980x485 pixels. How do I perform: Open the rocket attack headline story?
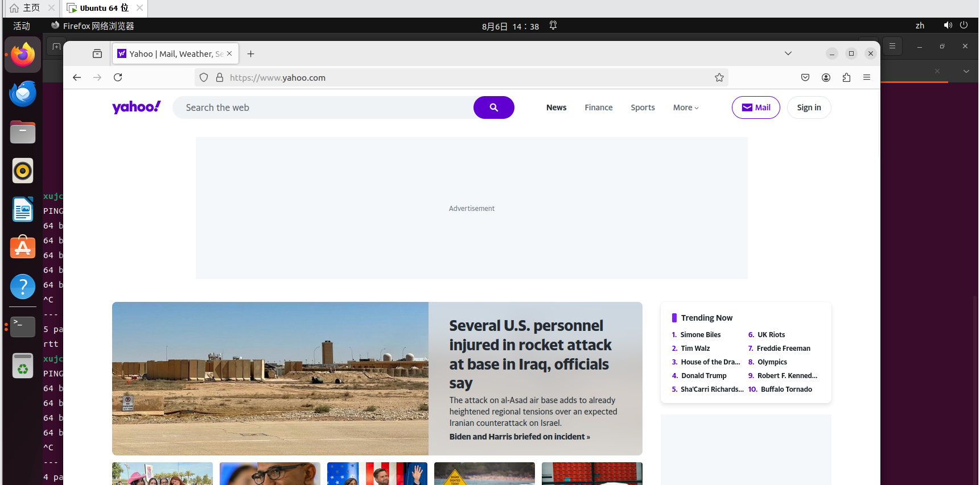530,354
